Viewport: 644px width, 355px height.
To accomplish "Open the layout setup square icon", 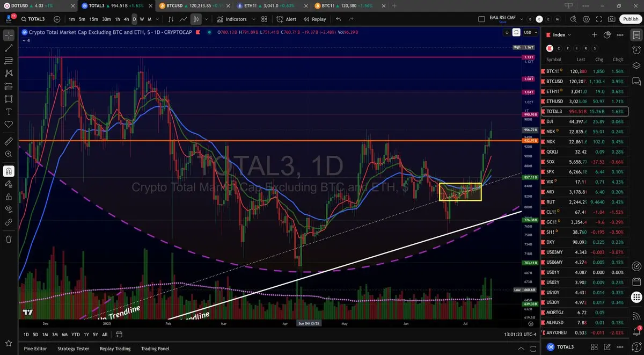I will coord(481,19).
